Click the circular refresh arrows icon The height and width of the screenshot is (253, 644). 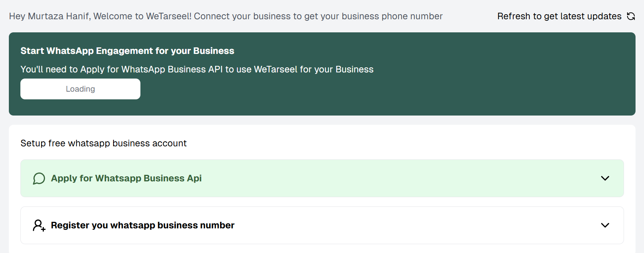click(x=631, y=16)
